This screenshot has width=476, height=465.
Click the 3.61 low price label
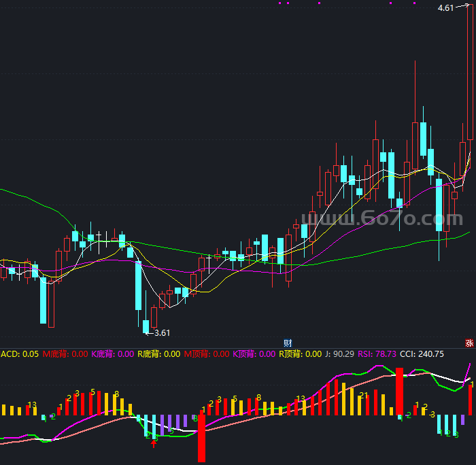[162, 332]
